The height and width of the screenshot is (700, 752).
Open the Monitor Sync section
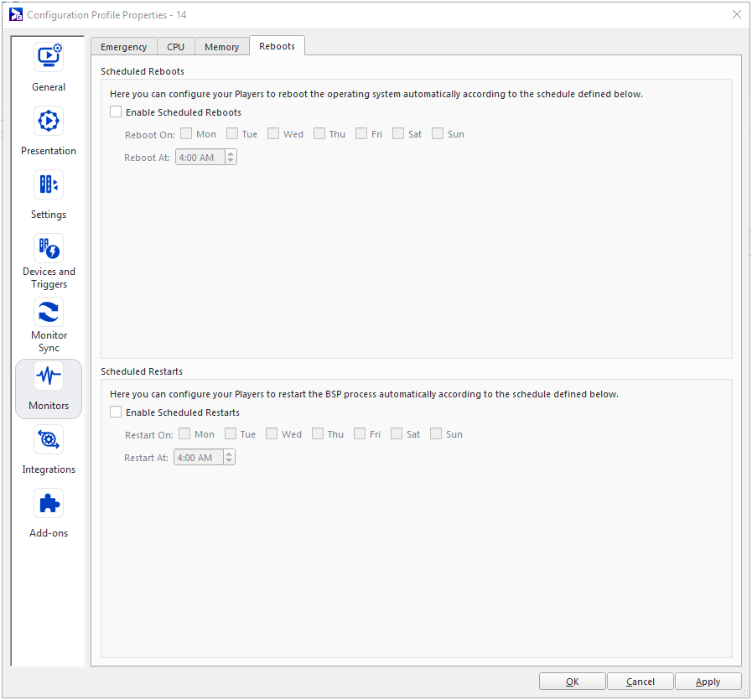click(x=49, y=313)
